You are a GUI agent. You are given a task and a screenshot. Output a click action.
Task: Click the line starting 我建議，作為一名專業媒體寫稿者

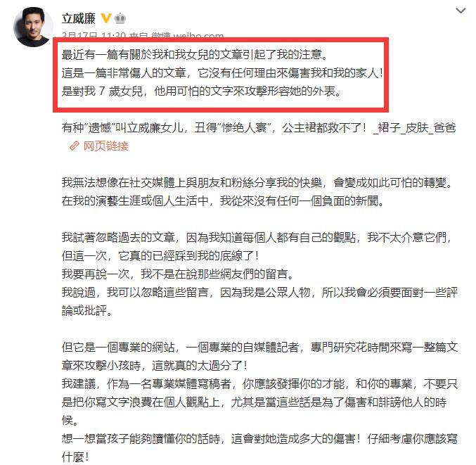click(x=259, y=384)
